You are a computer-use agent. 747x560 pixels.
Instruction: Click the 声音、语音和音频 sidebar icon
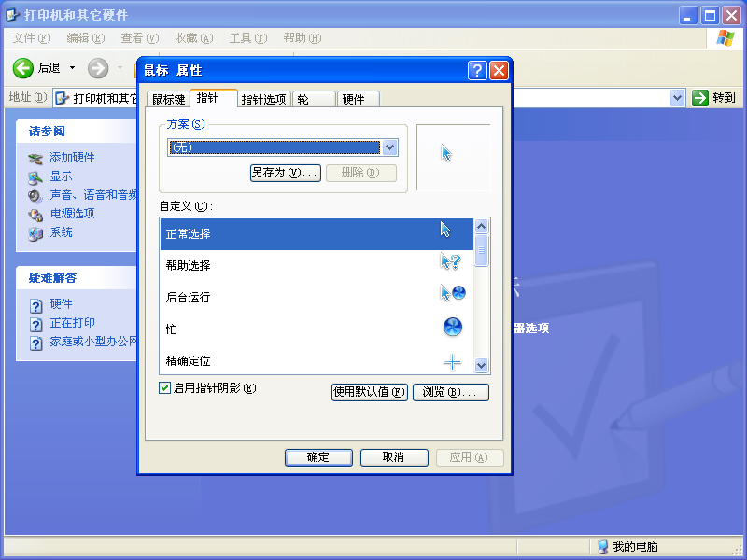pos(35,195)
